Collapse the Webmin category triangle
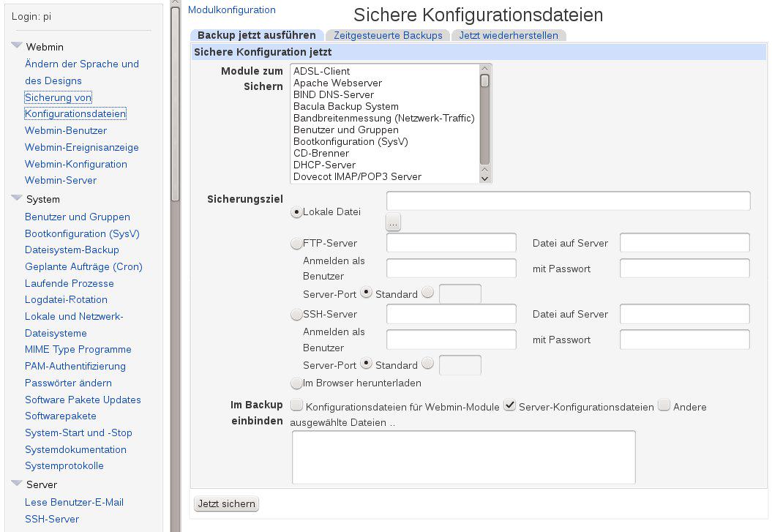Viewport: 772px width, 532px height. click(x=16, y=46)
